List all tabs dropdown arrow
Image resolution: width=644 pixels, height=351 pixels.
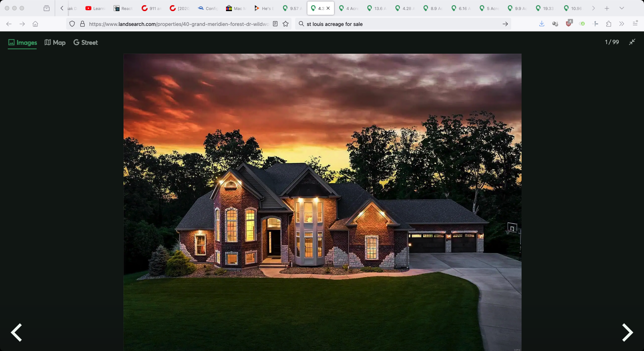coord(622,8)
